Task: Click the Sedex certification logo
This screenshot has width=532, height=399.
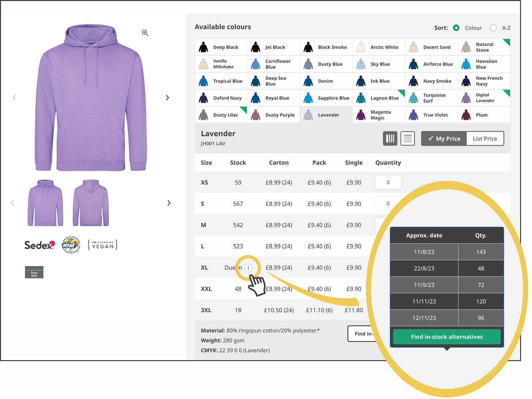Action: point(40,245)
